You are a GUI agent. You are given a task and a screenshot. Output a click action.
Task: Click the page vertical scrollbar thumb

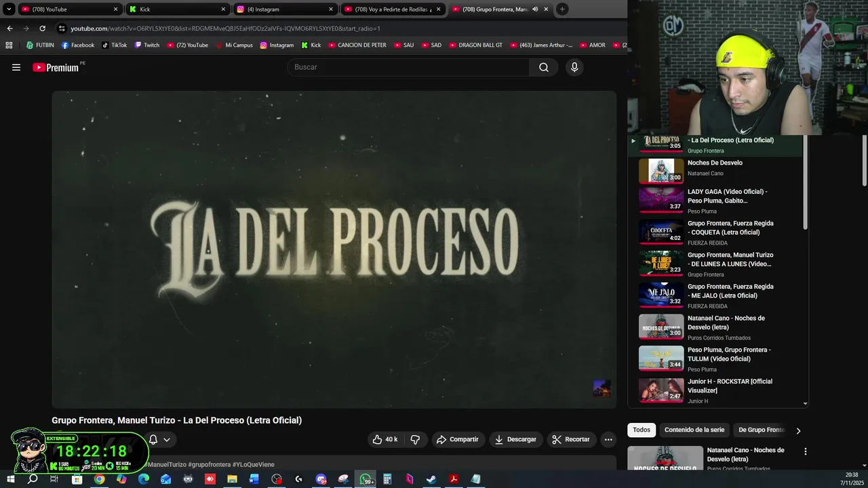[x=865, y=160]
